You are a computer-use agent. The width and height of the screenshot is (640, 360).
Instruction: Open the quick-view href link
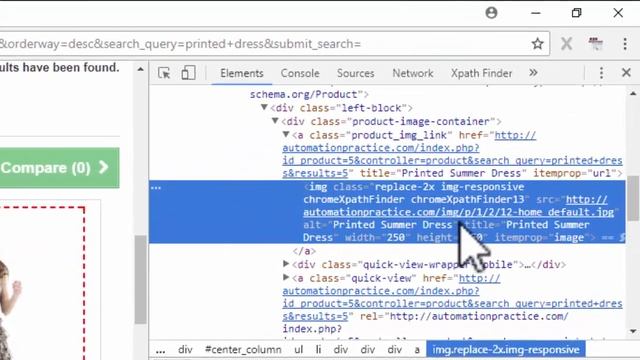click(x=452, y=297)
